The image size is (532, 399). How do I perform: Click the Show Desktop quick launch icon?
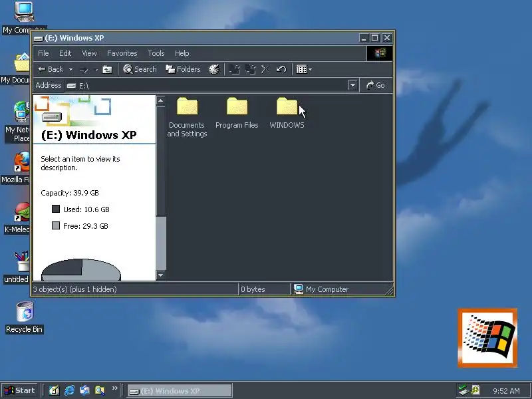(x=54, y=390)
